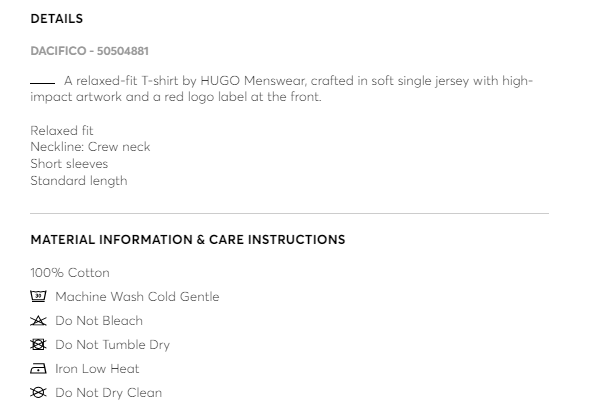Click the horizontal divider below details
Image resolution: width=612 pixels, height=412 pixels.
[290, 213]
